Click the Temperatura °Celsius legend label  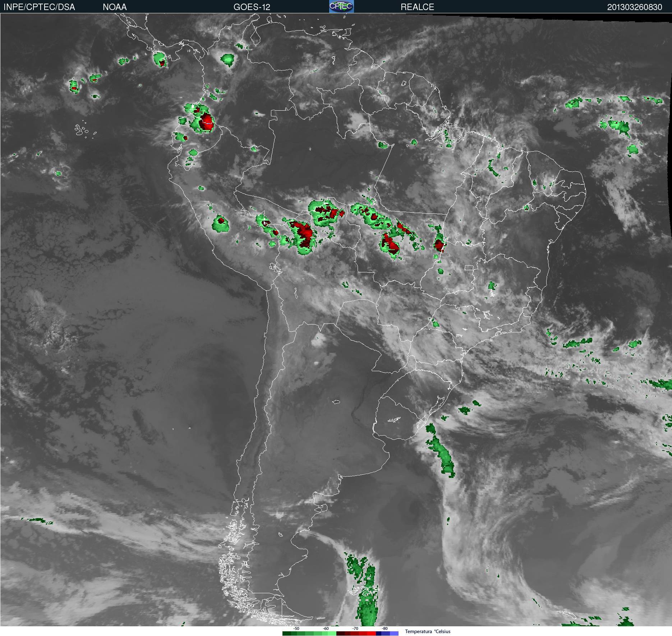(428, 631)
